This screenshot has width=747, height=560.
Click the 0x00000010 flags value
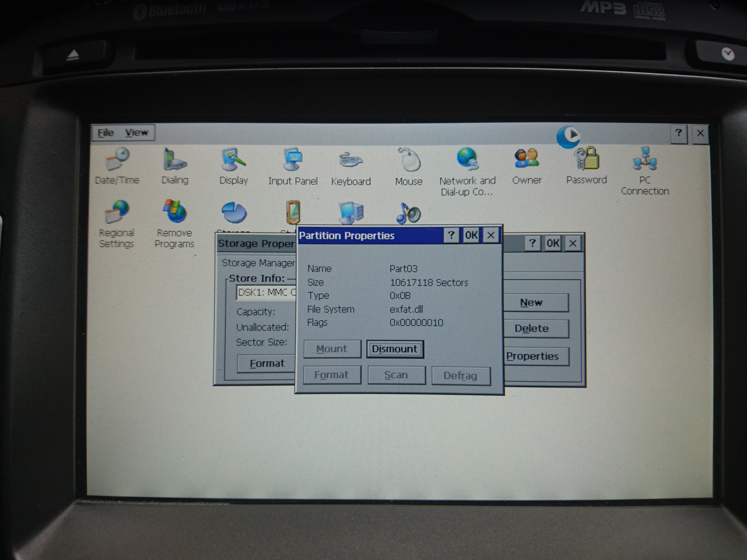pos(416,323)
